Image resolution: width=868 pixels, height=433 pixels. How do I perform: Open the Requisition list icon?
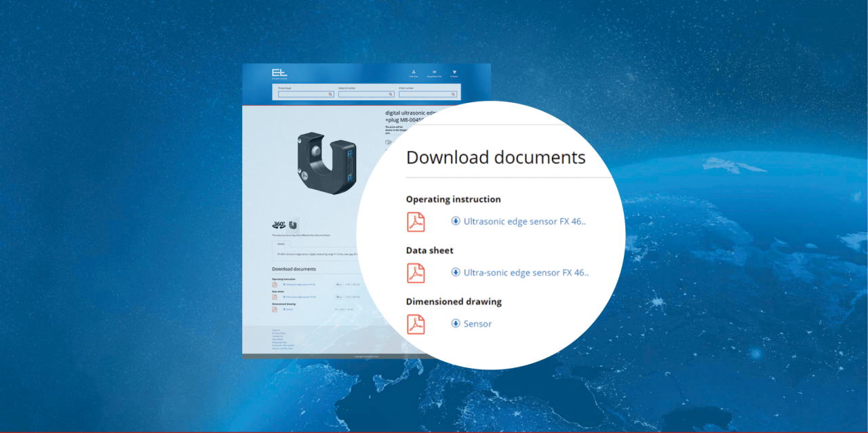(434, 72)
